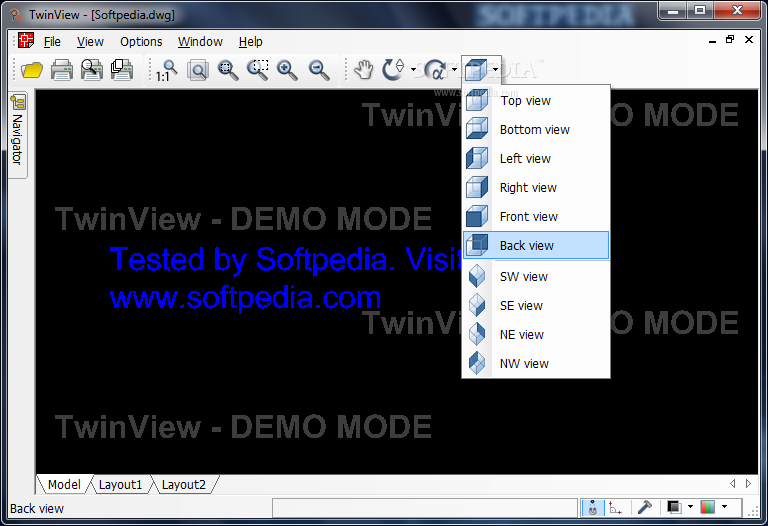Viewport: 768px width, 526px height.
Task: Open color mode dropdown arrow in status bar
Action: (724, 507)
